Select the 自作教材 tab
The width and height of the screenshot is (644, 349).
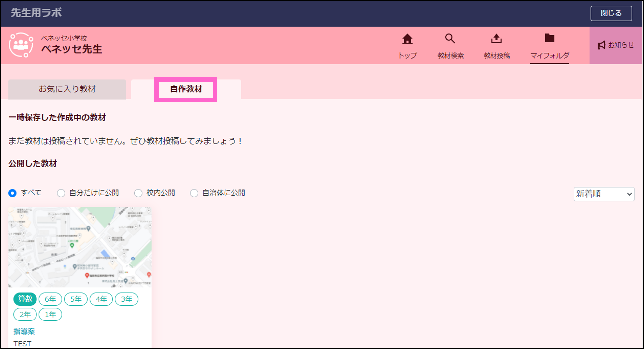click(x=185, y=89)
